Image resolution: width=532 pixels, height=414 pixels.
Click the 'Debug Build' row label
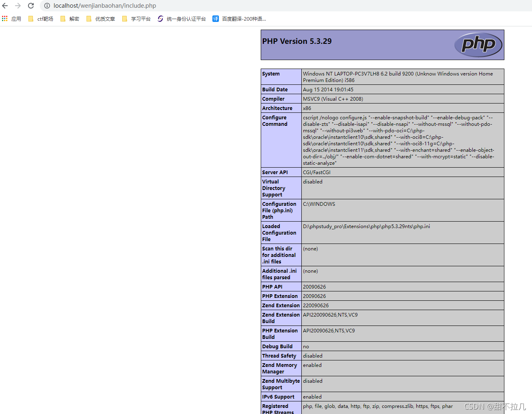point(277,346)
